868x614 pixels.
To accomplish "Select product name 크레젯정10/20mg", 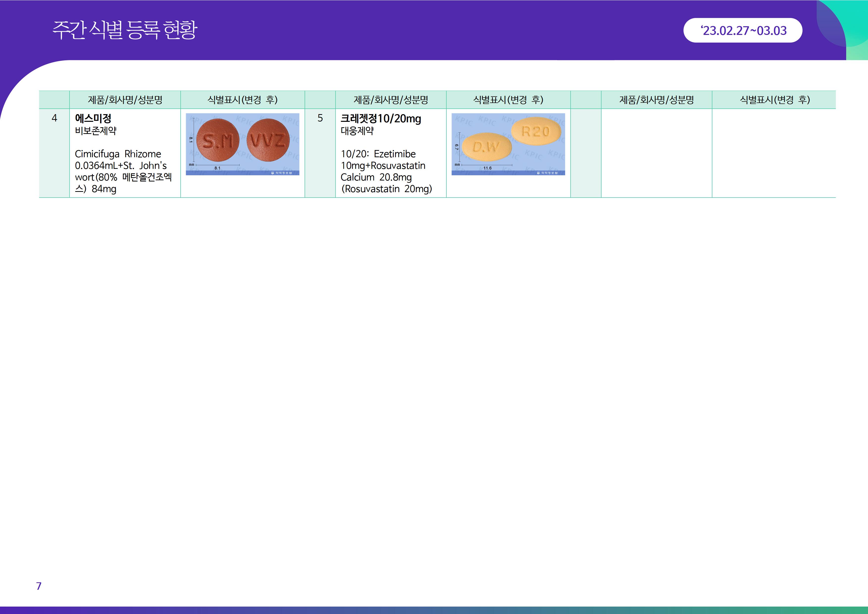I will [x=381, y=118].
